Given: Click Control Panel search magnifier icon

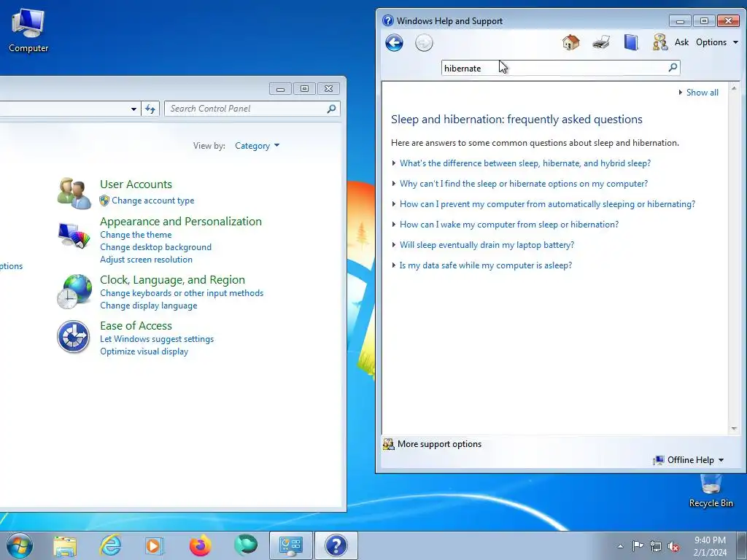Looking at the screenshot, I should click(332, 109).
